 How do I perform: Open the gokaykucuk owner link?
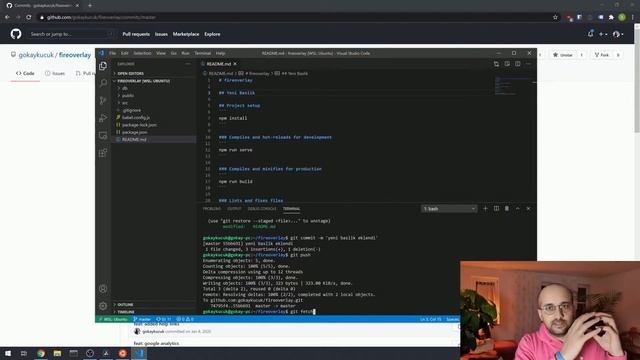[36, 55]
